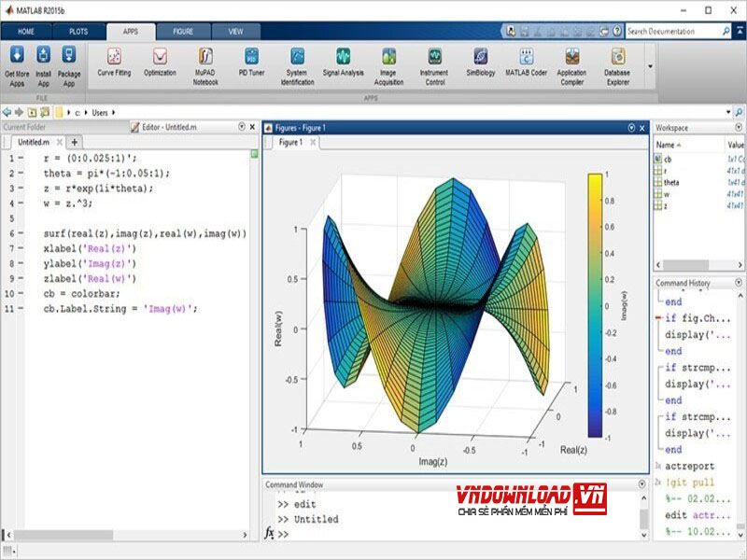Switch to the FIGURE ribbon tab
The width and height of the screenshot is (747, 560).
[183, 32]
